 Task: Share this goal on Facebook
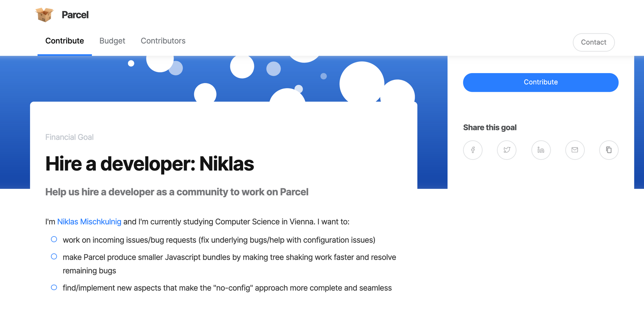pos(473,150)
